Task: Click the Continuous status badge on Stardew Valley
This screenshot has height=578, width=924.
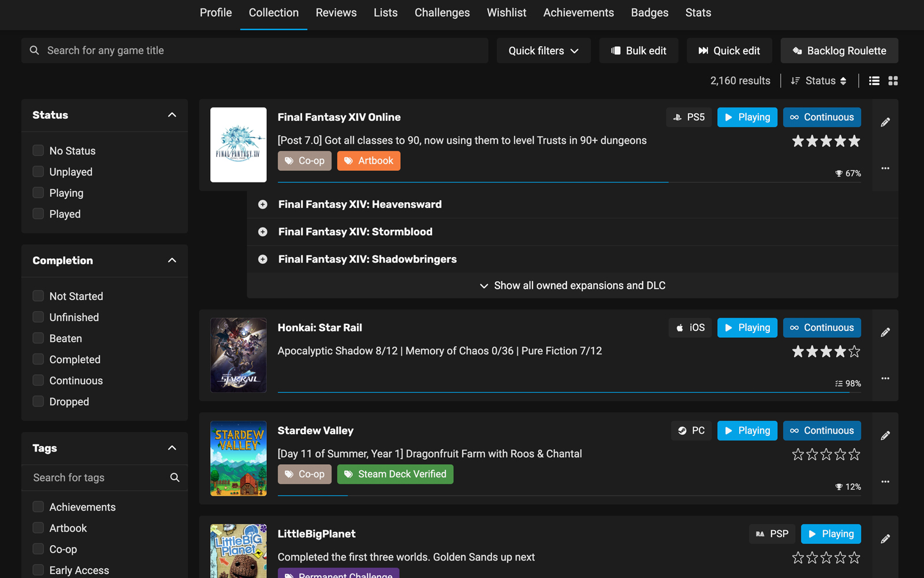Action: (x=822, y=430)
